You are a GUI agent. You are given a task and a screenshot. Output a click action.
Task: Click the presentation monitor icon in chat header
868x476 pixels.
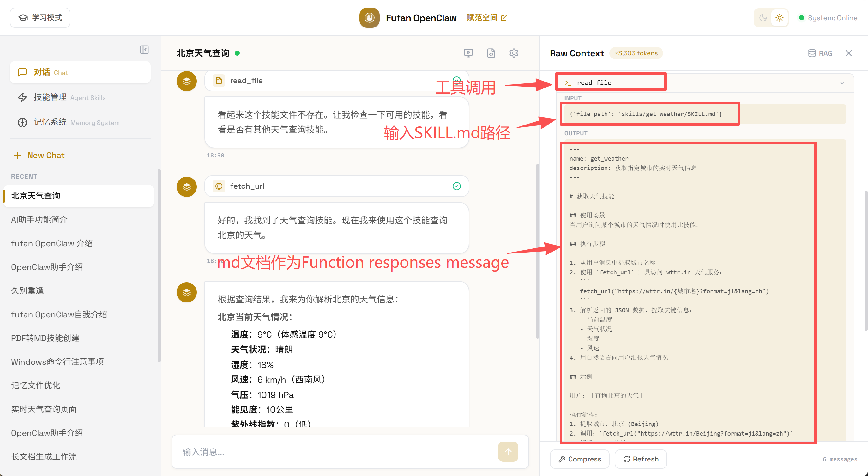pyautogui.click(x=468, y=53)
